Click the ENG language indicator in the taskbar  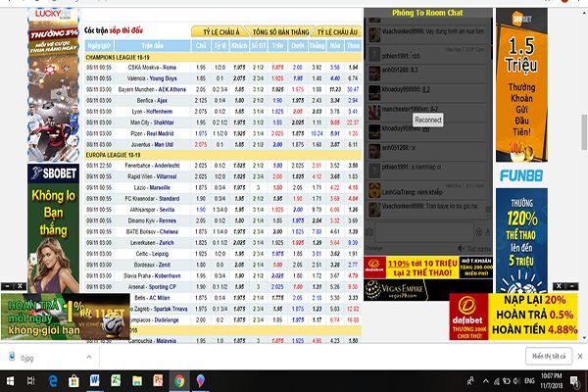tap(529, 381)
